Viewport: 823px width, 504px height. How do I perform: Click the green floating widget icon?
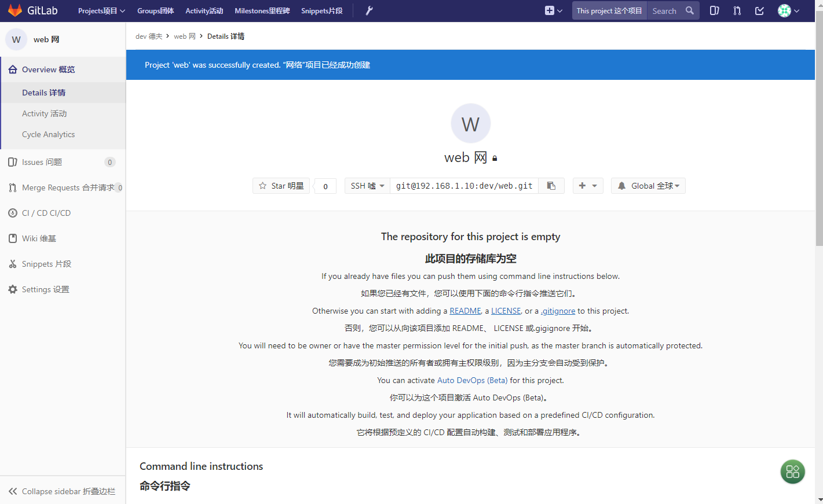tap(793, 472)
